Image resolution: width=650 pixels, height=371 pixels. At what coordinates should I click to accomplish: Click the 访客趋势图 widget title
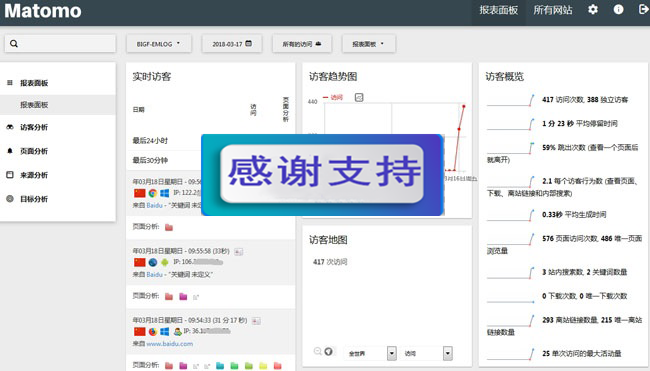(x=333, y=77)
